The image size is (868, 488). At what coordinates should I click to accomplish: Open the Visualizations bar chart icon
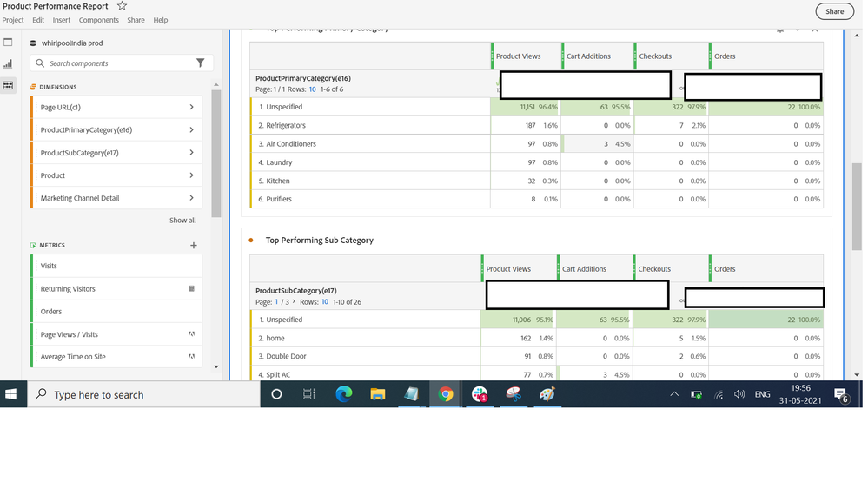tap(8, 63)
